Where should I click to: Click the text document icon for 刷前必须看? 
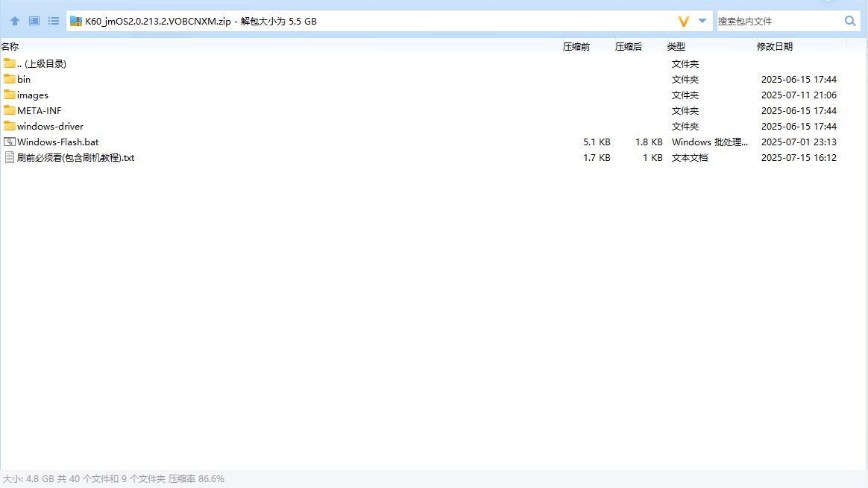(10, 158)
